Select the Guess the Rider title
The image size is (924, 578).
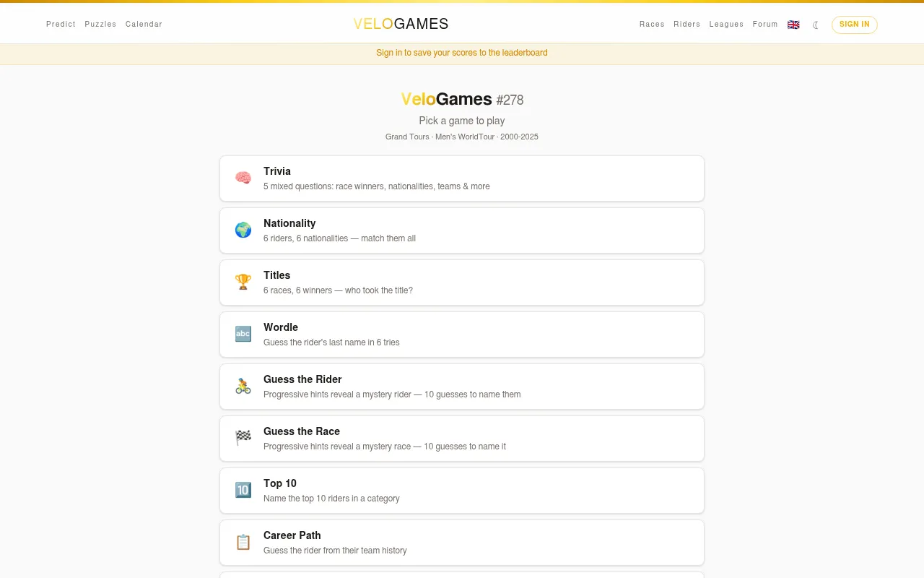click(302, 379)
